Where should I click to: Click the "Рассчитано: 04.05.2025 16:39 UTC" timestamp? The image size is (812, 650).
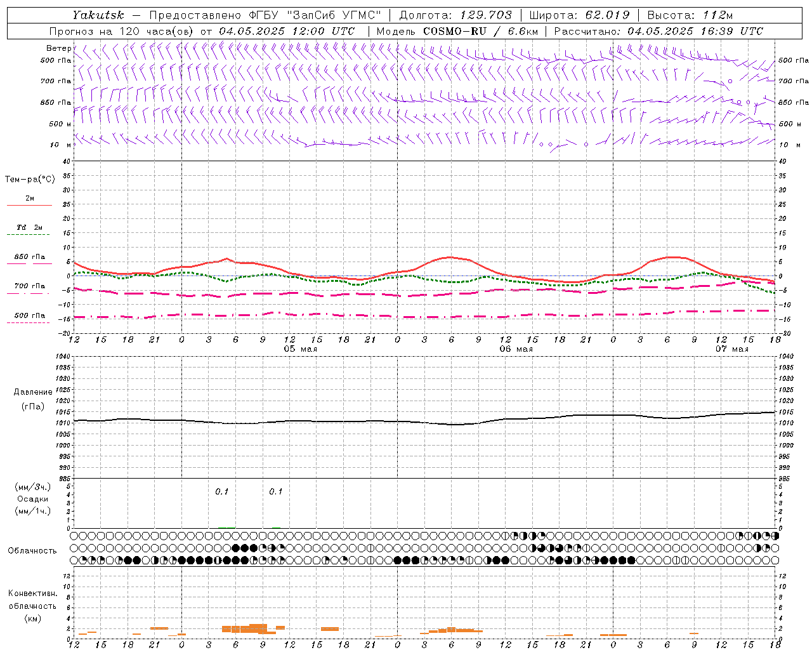[x=658, y=31]
